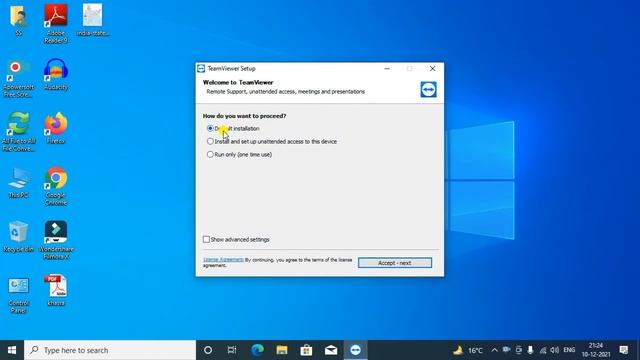This screenshot has height=360, width=640.
Task: Click the microphone icon in system tray
Action: pos(530,350)
